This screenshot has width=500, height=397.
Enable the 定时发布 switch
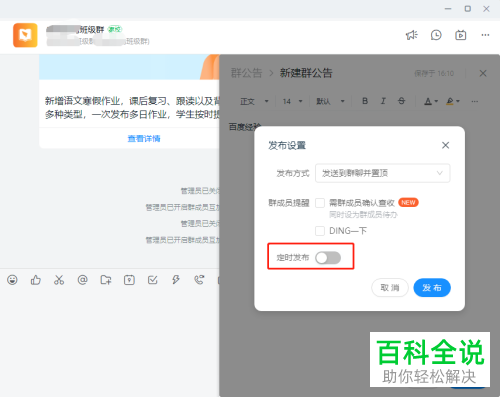(328, 258)
